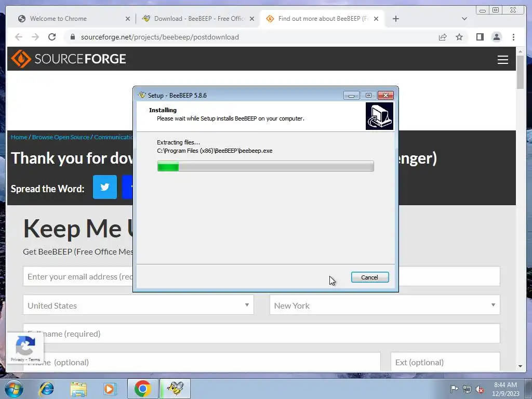The height and width of the screenshot is (399, 532).
Task: Open volume tray icon
Action: (480, 389)
